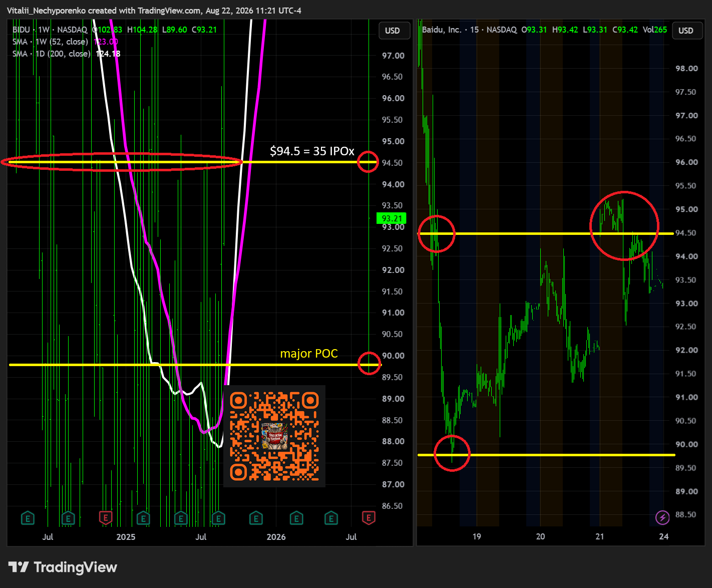Click the green 93.21 current price label
The height and width of the screenshot is (588, 712).
pos(392,218)
